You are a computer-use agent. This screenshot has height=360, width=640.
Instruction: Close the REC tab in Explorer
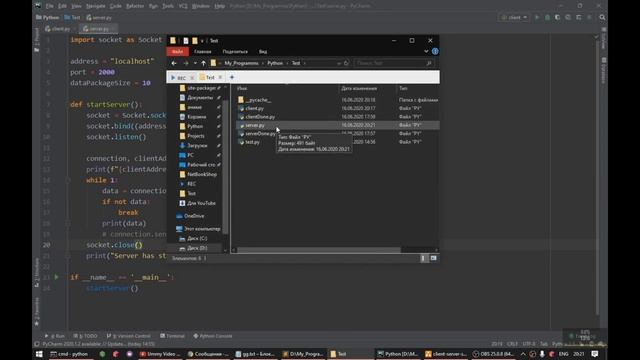[192, 78]
